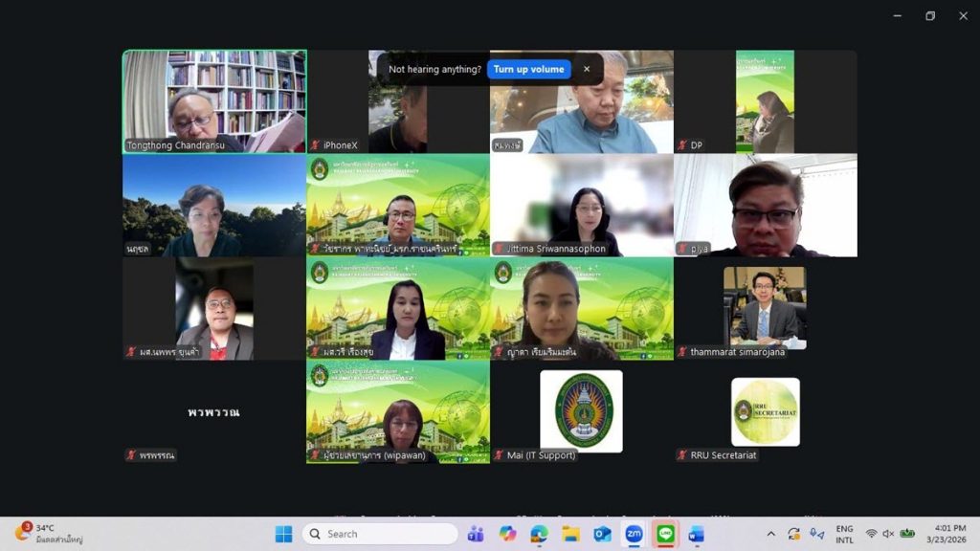The image size is (980, 551).
Task: Click the Turn up volume button
Action: pyautogui.click(x=528, y=69)
